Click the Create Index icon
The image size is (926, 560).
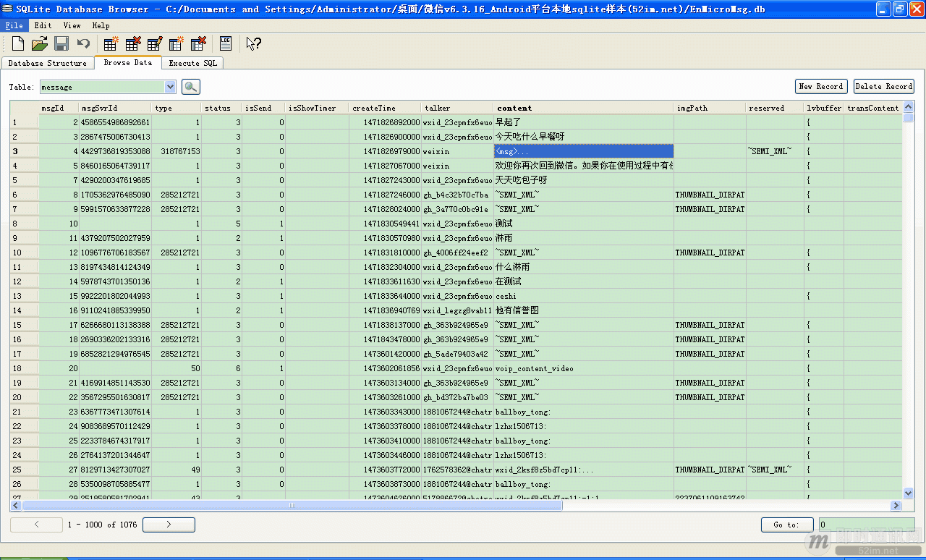click(x=176, y=43)
